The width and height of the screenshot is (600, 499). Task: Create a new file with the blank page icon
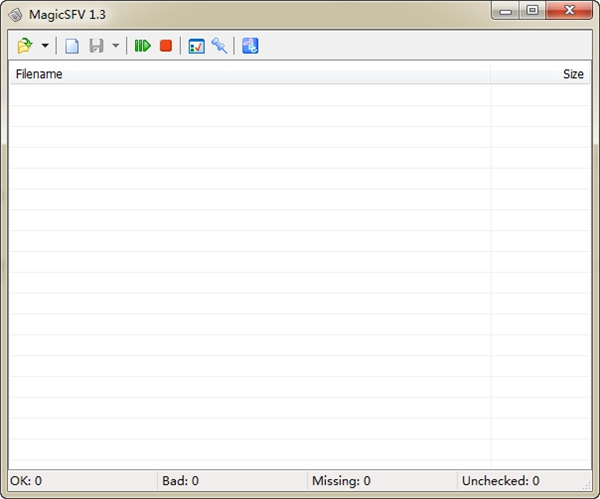pyautogui.click(x=72, y=46)
